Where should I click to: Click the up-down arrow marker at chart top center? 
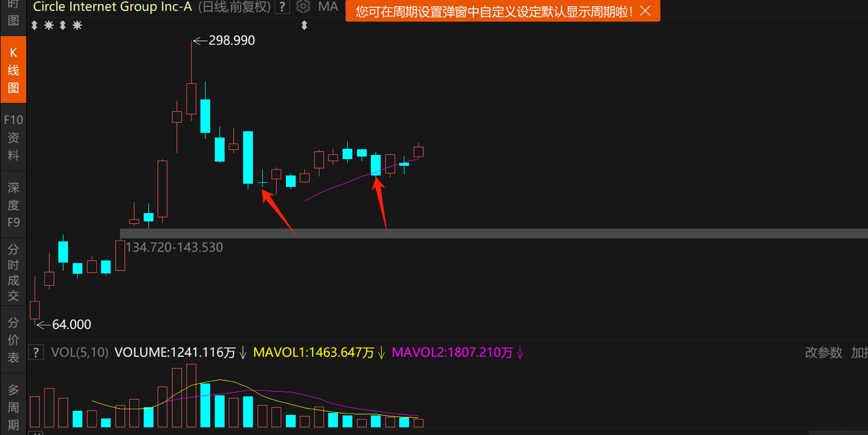304,25
